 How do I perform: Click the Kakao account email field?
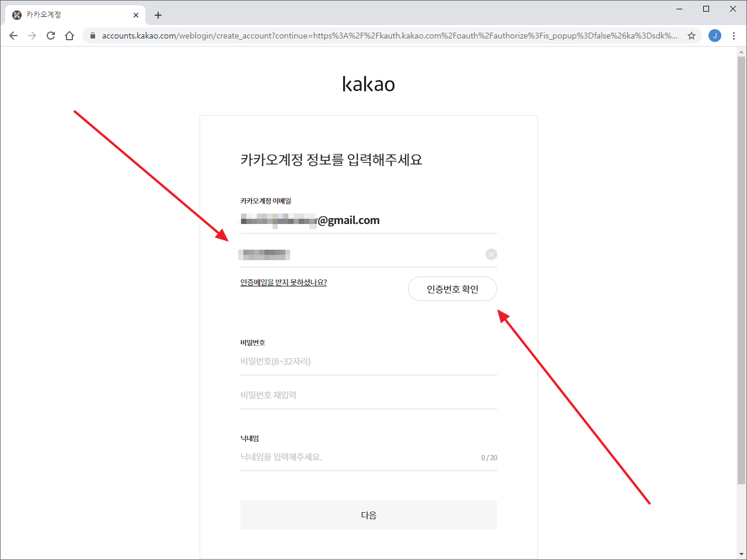point(369,220)
